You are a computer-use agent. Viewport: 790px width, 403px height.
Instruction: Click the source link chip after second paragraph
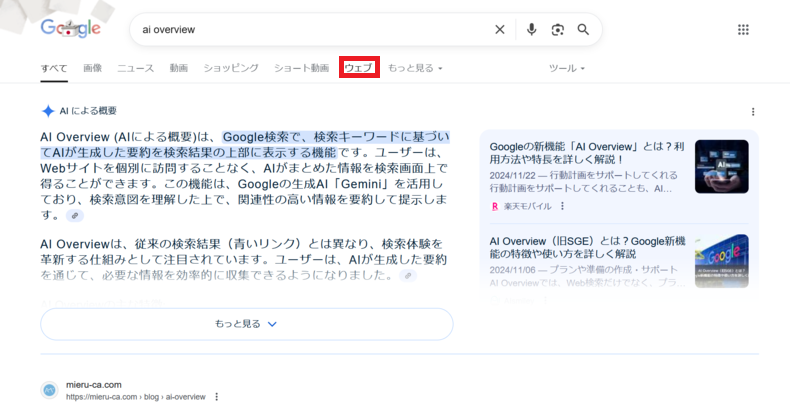pos(408,276)
